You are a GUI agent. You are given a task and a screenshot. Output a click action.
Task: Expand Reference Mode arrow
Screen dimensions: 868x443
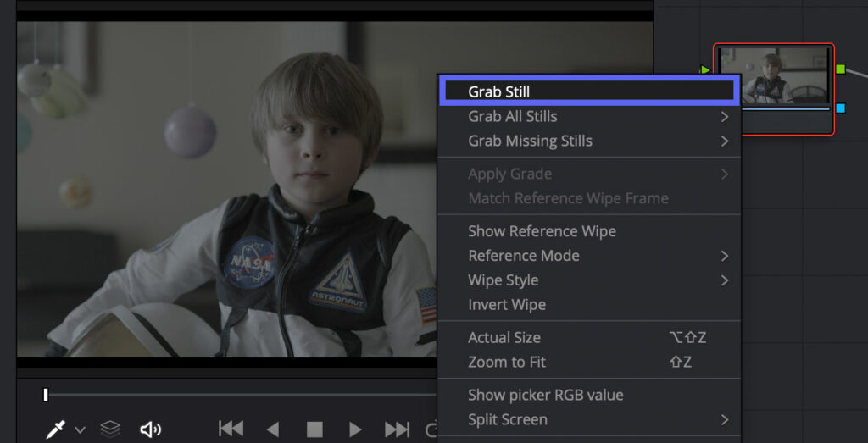point(725,256)
